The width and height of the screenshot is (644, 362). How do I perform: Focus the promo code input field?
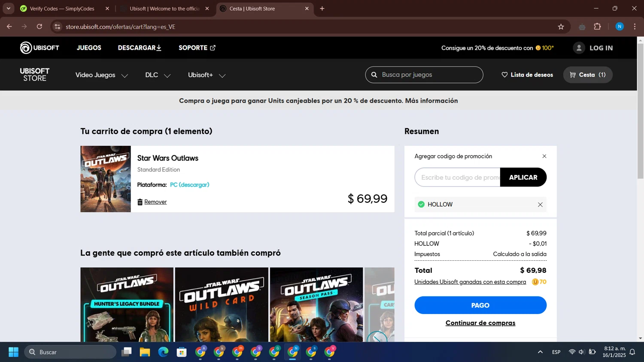458,177
